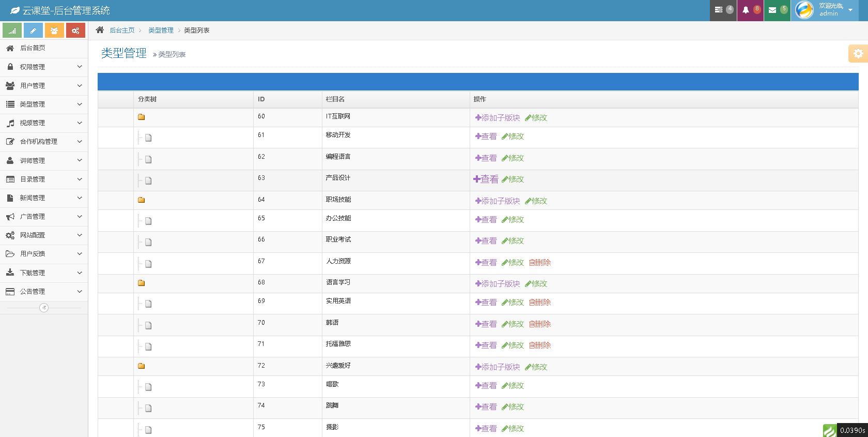Click the blue pencil shortcut button

(x=33, y=31)
